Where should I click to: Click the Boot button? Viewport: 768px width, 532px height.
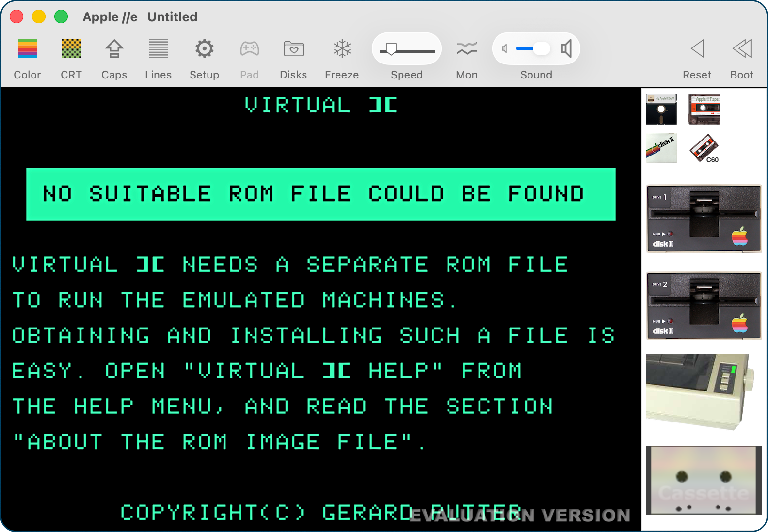point(742,48)
